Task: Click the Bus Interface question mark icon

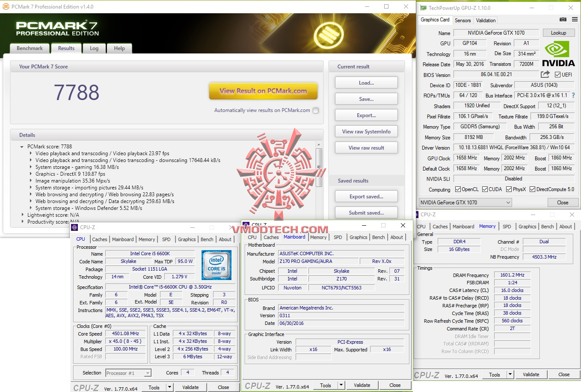Action: pyautogui.click(x=574, y=95)
